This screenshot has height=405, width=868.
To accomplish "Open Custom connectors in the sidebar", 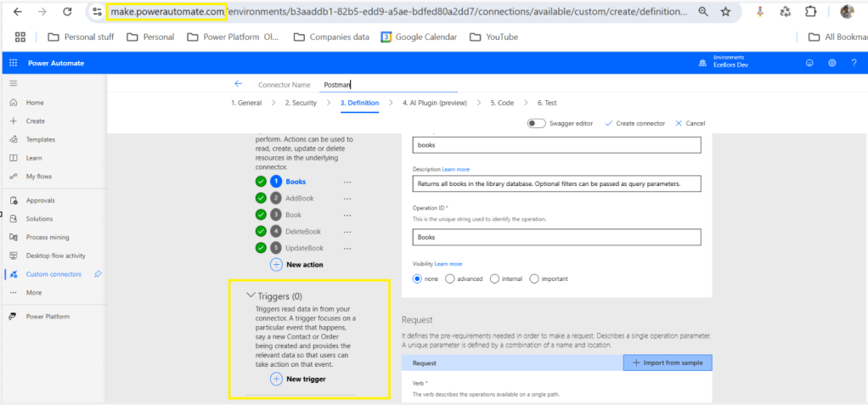I will point(53,274).
